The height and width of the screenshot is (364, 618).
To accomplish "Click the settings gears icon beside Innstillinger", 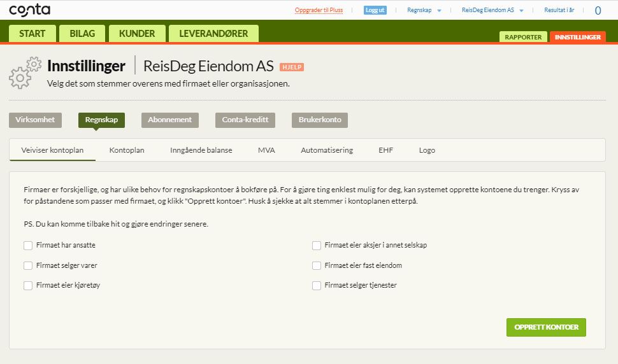I will coord(25,73).
